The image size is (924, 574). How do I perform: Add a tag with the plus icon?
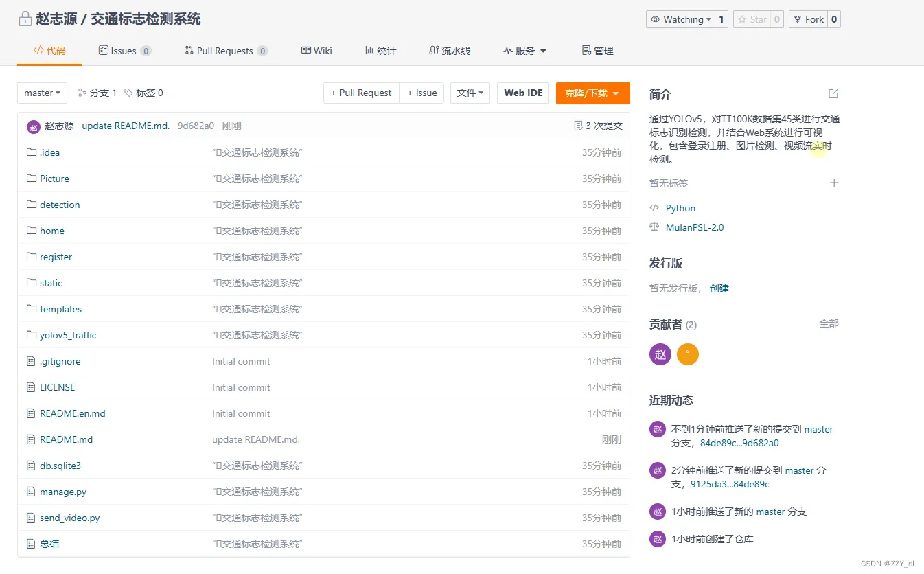pos(834,183)
